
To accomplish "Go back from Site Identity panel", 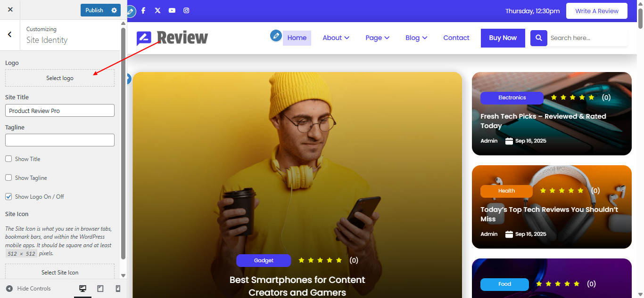I will 10,34.
